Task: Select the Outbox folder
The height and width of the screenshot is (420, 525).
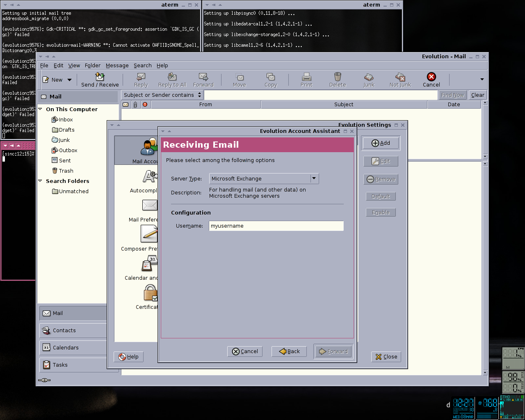Action: (65, 151)
